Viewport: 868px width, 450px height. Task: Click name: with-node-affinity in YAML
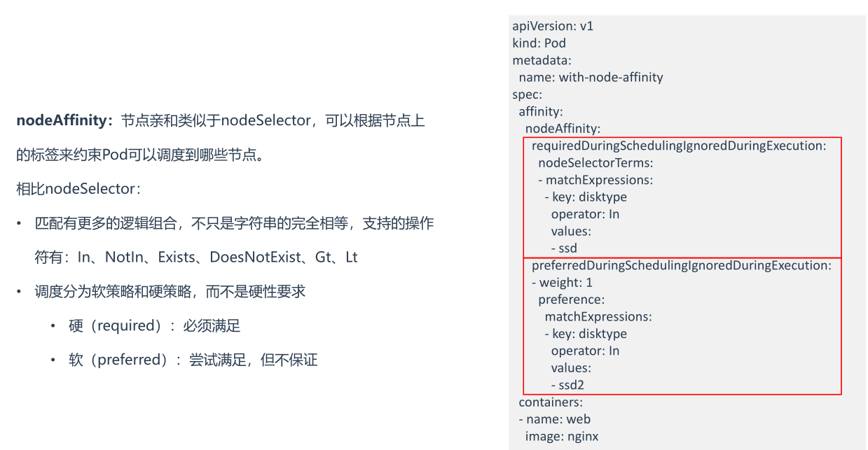591,77
